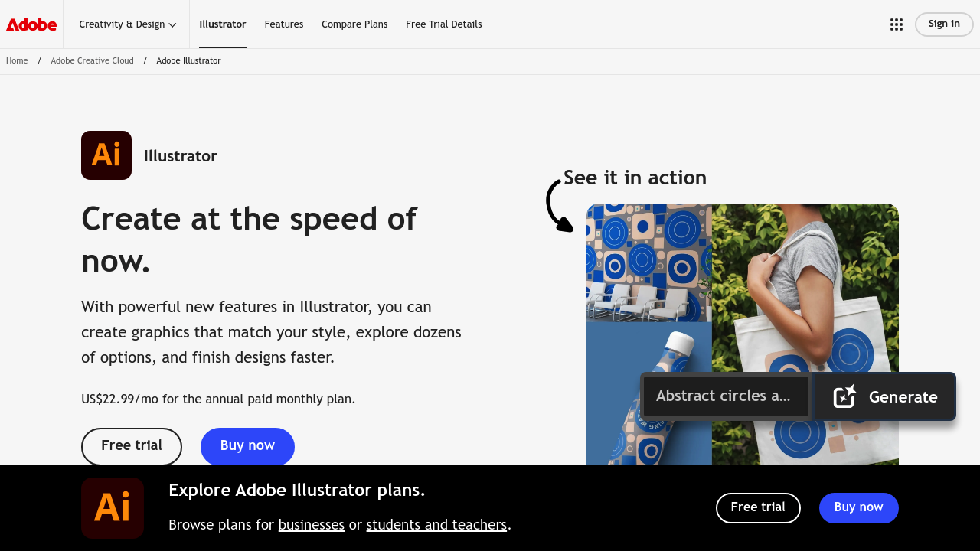
Task: Click the Generate sparkle icon
Action: pos(843,396)
